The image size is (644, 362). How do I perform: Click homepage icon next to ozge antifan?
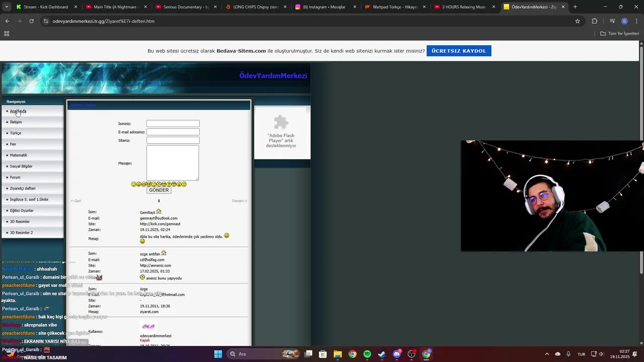164,253
